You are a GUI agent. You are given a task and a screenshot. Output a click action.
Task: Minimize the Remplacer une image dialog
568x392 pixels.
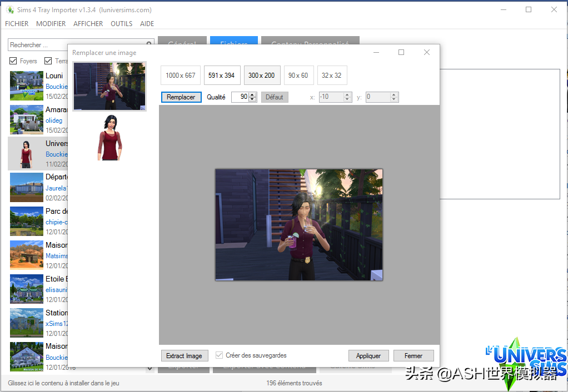pyautogui.click(x=376, y=53)
